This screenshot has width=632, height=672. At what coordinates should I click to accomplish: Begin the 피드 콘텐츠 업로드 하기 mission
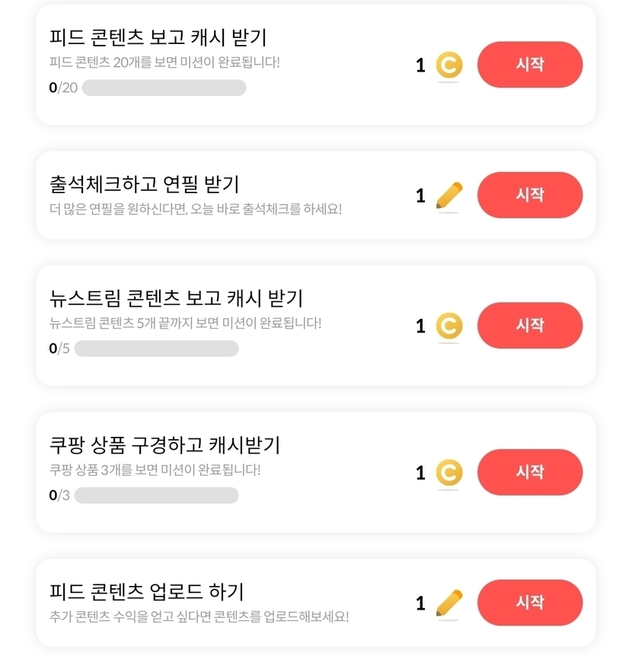[529, 602]
